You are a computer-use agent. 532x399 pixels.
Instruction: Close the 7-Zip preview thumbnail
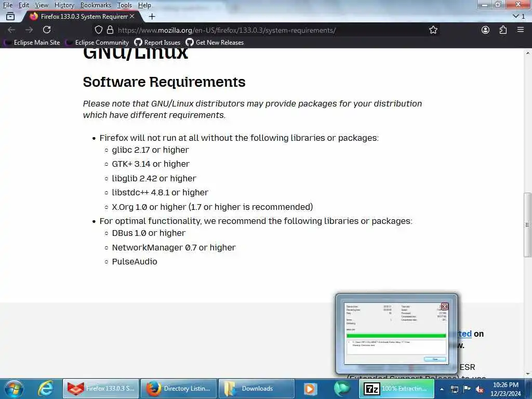click(445, 307)
